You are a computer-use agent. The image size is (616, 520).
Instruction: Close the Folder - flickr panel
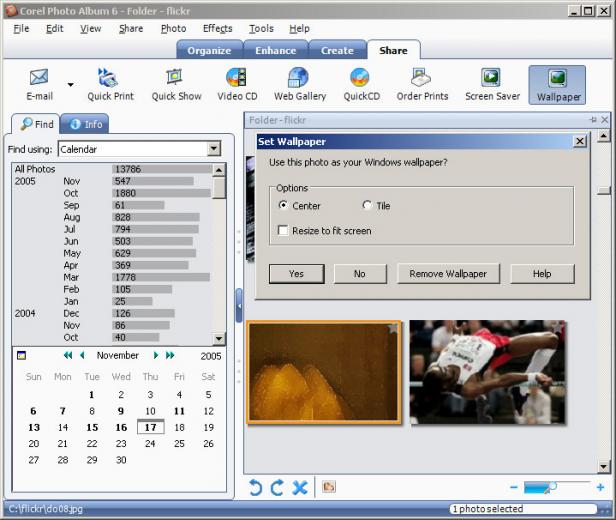tap(605, 120)
